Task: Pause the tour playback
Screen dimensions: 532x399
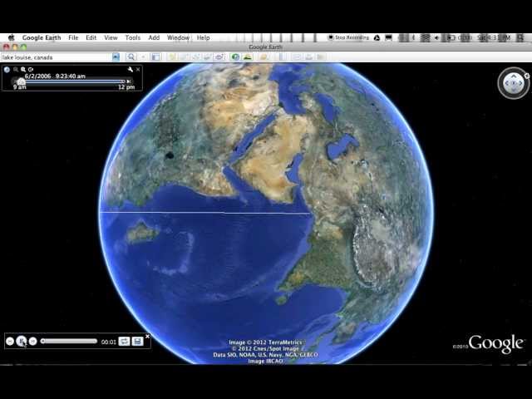Action: (22, 341)
